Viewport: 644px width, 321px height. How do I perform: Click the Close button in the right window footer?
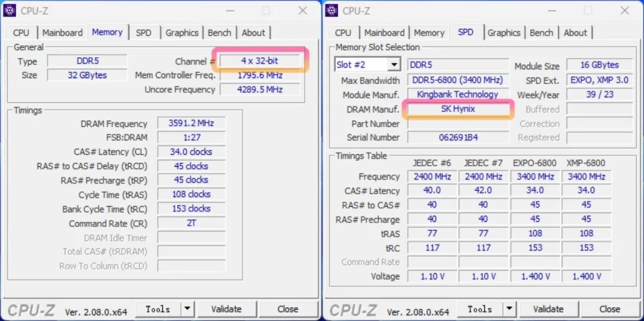[x=610, y=309]
